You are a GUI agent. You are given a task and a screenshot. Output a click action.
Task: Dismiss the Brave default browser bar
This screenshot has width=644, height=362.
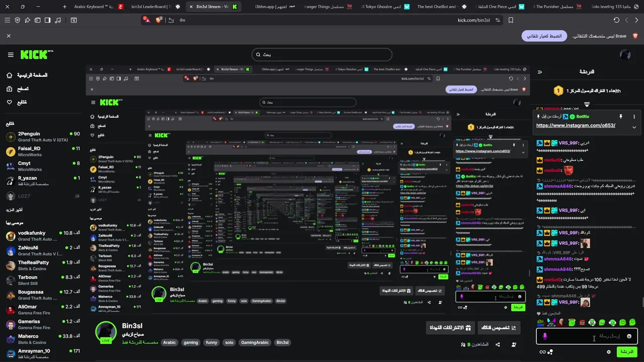[9, 36]
